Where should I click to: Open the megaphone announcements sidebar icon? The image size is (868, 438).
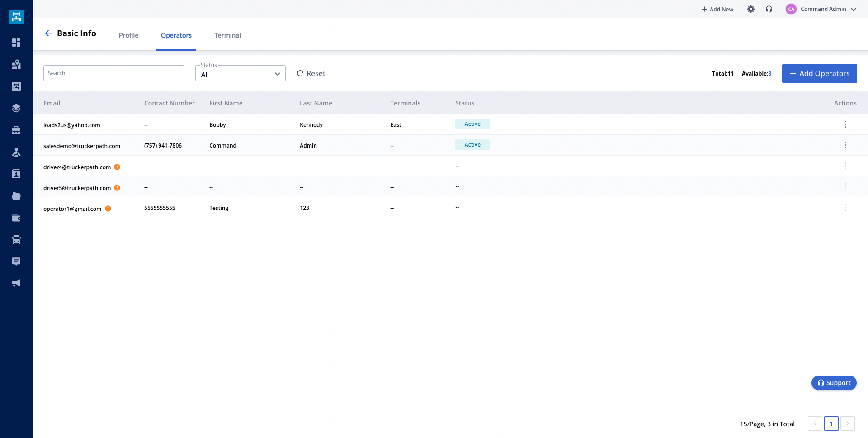click(16, 283)
